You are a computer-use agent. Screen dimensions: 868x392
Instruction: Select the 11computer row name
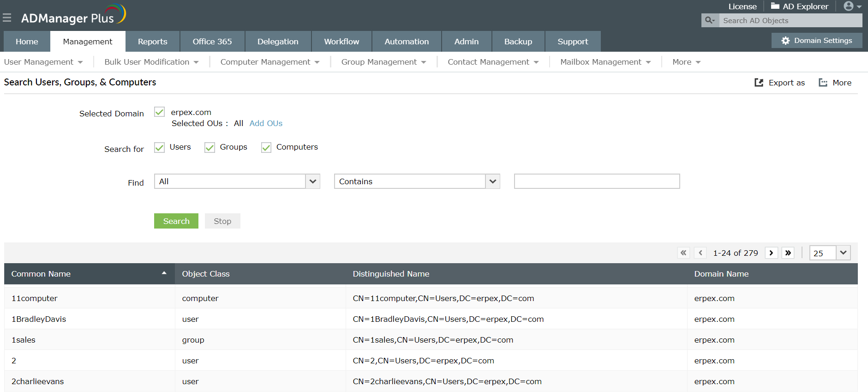click(35, 298)
